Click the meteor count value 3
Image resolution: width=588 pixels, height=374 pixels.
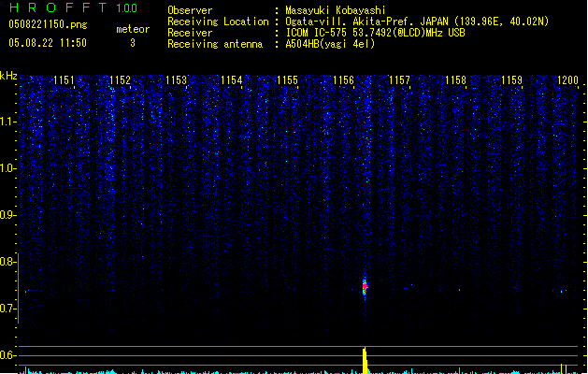tap(133, 43)
